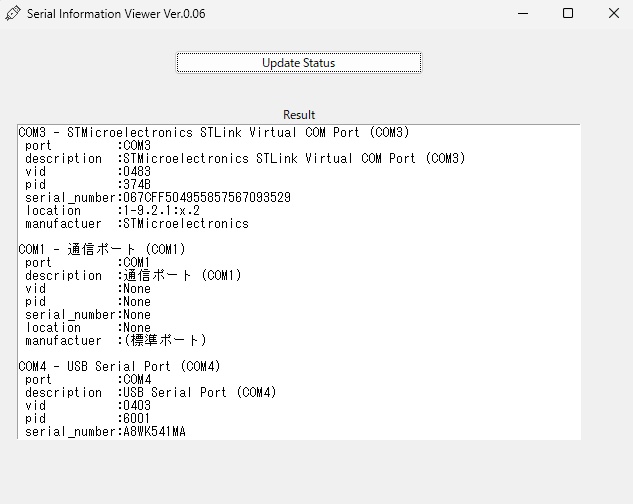Click the manufactuer :(標準ポート) line
Viewport: 633px width, 504px height.
(116, 340)
